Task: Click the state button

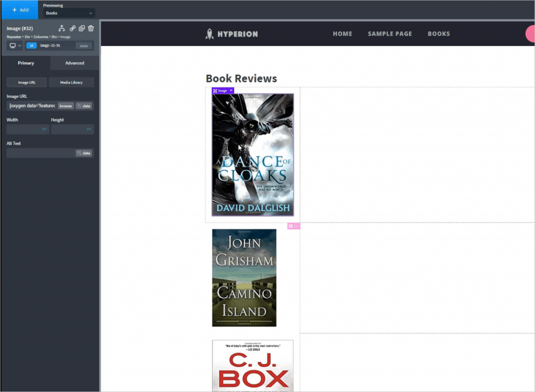Action: pyautogui.click(x=84, y=46)
